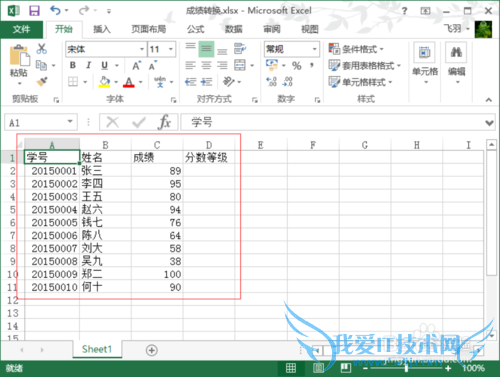Switch to Normal view in status bar
500x377 pixels.
[291, 368]
